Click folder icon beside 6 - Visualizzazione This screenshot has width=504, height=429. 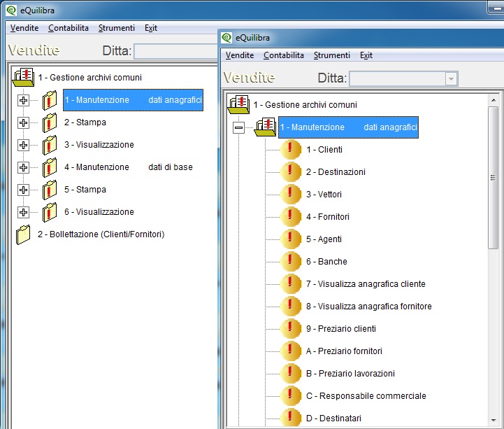pyautogui.click(x=50, y=212)
